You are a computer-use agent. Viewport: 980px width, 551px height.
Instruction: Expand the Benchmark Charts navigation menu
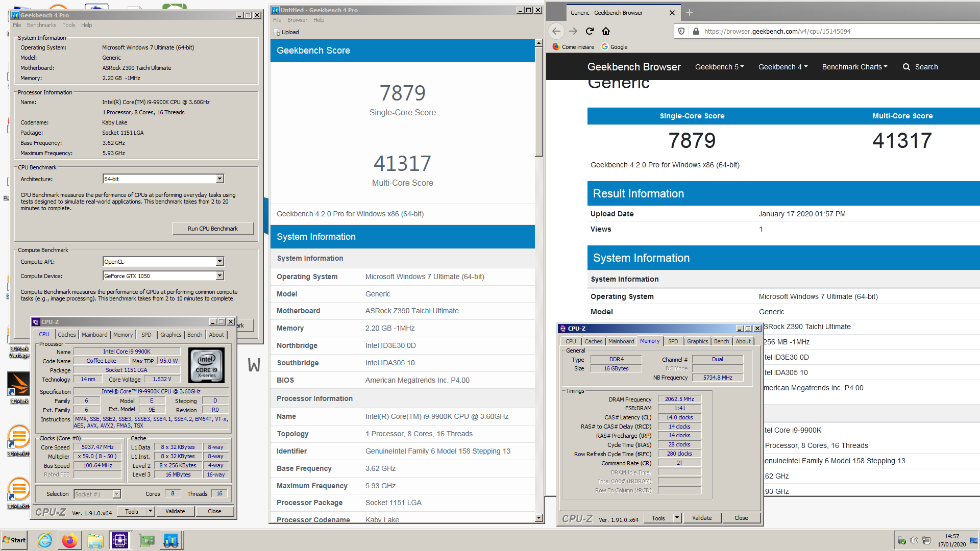(854, 67)
